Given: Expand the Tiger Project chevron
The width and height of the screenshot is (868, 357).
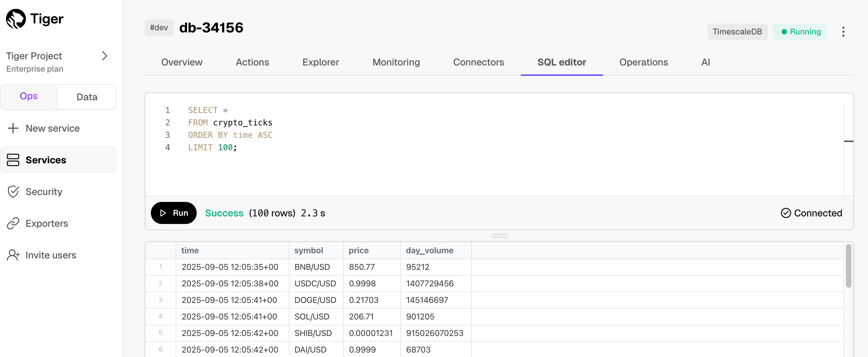Looking at the screenshot, I should point(105,56).
